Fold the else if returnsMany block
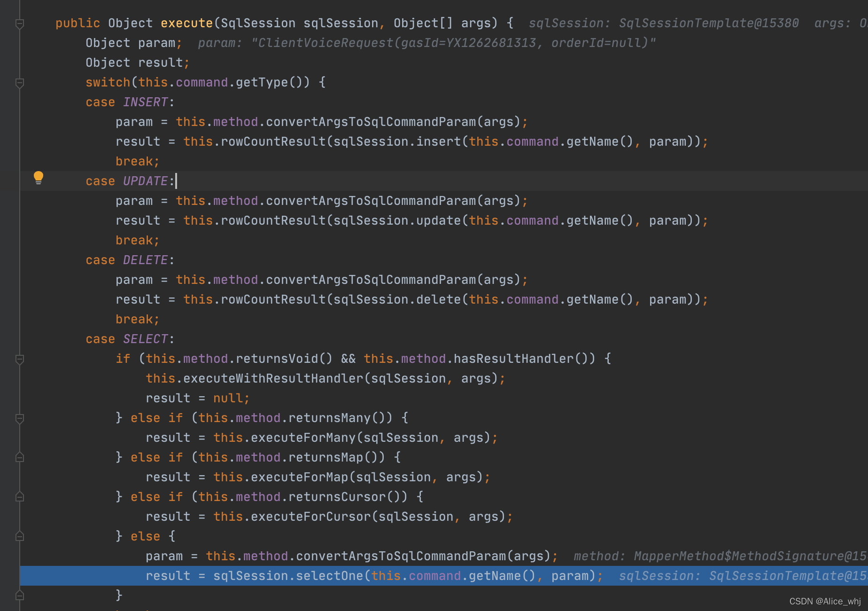The height and width of the screenshot is (611, 868). pos(20,418)
